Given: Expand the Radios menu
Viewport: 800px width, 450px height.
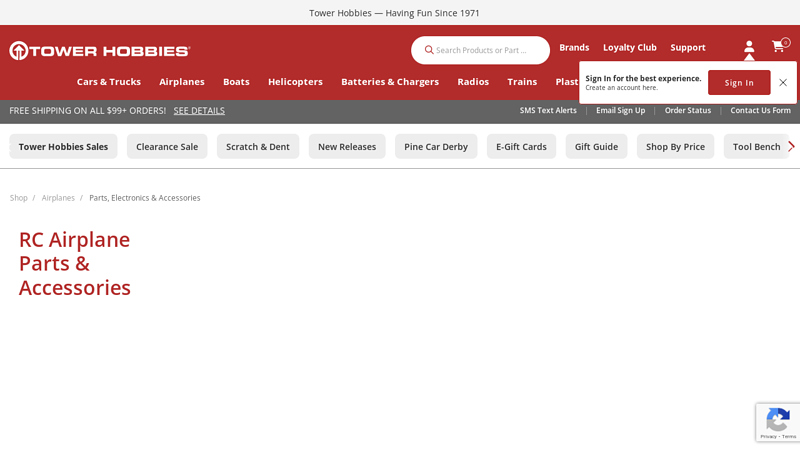Looking at the screenshot, I should [473, 82].
